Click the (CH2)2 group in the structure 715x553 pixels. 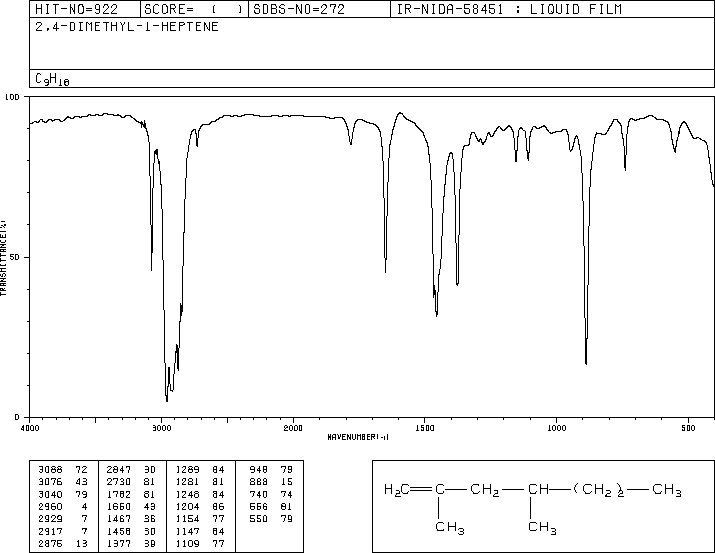coord(599,490)
